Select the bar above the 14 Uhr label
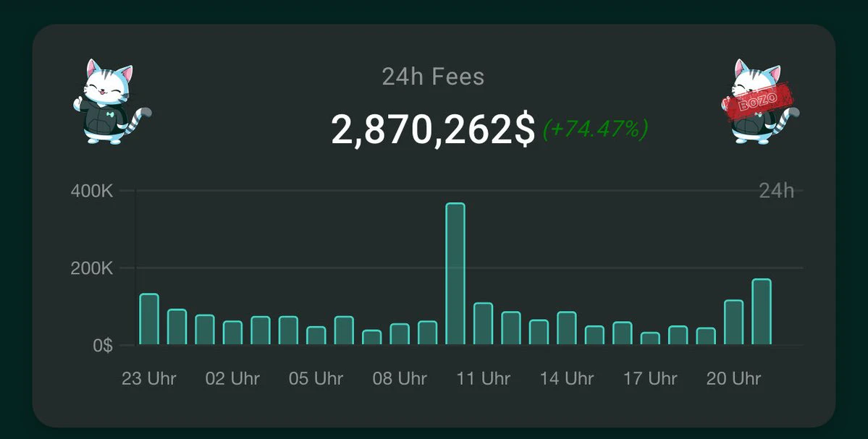Screen dimensions: 868x439 click(x=567, y=328)
